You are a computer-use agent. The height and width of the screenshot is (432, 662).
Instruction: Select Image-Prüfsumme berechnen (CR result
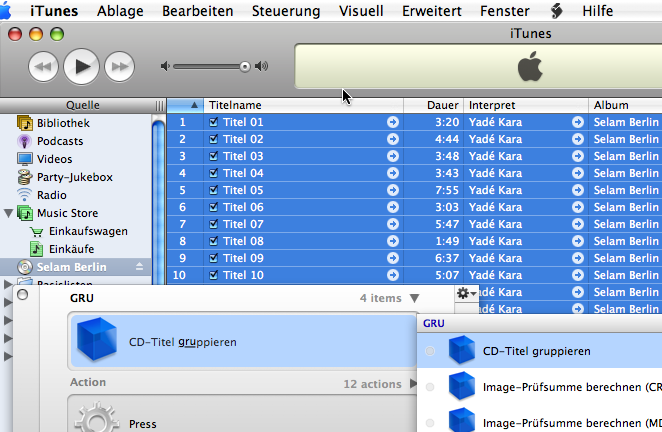tap(540, 386)
